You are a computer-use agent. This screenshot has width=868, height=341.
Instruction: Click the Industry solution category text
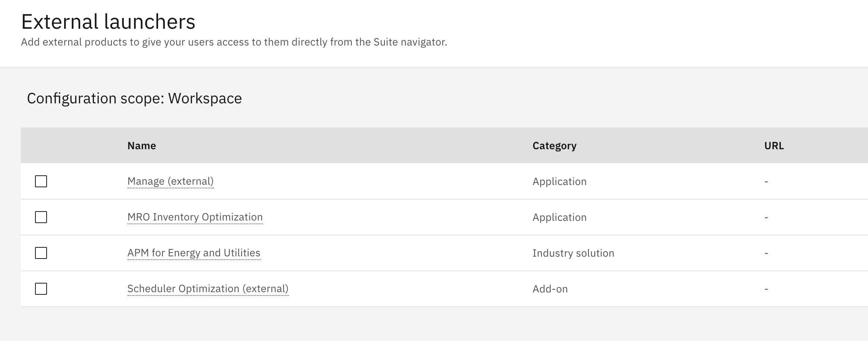pos(573,253)
